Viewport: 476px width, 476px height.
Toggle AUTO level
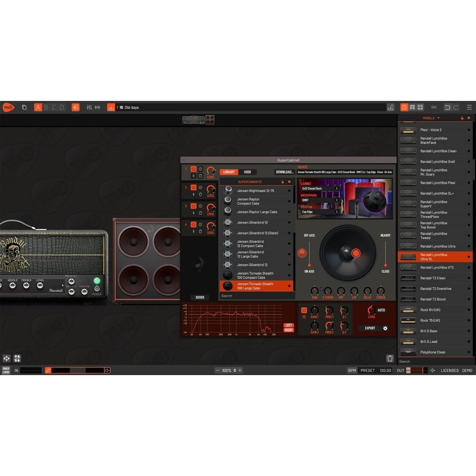coord(381,310)
